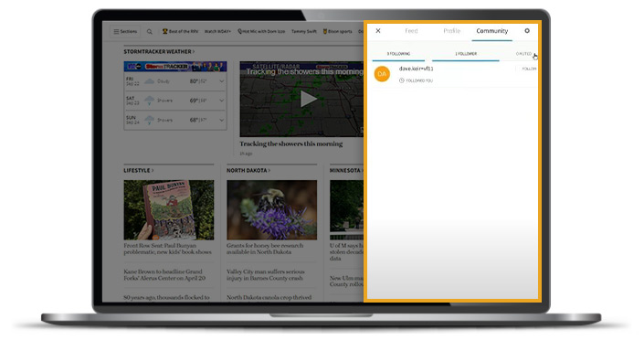Open the Tammy Swift nav link
The width and height of the screenshot is (644, 340).
[304, 31]
